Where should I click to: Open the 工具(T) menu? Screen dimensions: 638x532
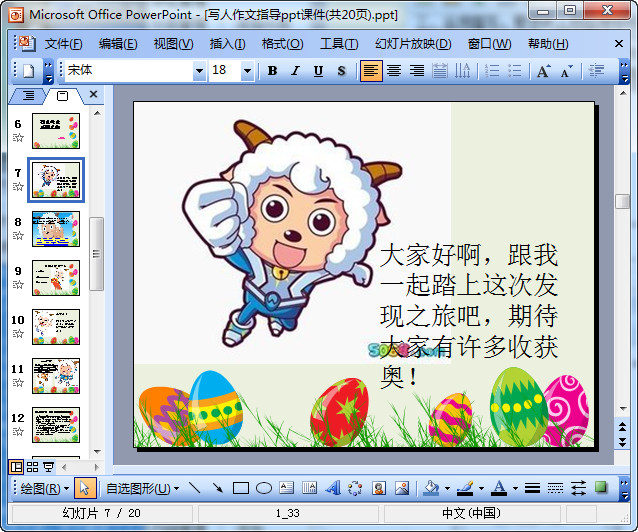339,44
